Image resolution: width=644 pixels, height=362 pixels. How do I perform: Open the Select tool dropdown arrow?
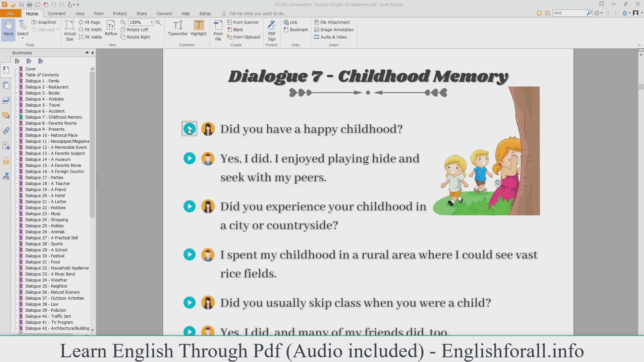[x=23, y=39]
